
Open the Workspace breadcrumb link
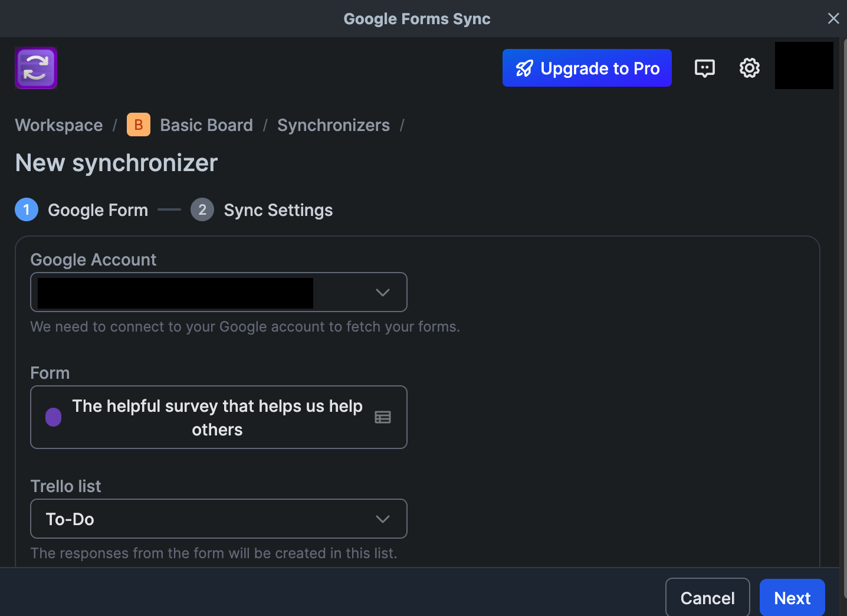(x=59, y=125)
